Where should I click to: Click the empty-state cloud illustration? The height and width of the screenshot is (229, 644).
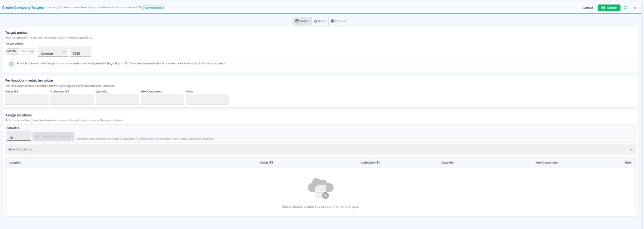tap(321, 188)
